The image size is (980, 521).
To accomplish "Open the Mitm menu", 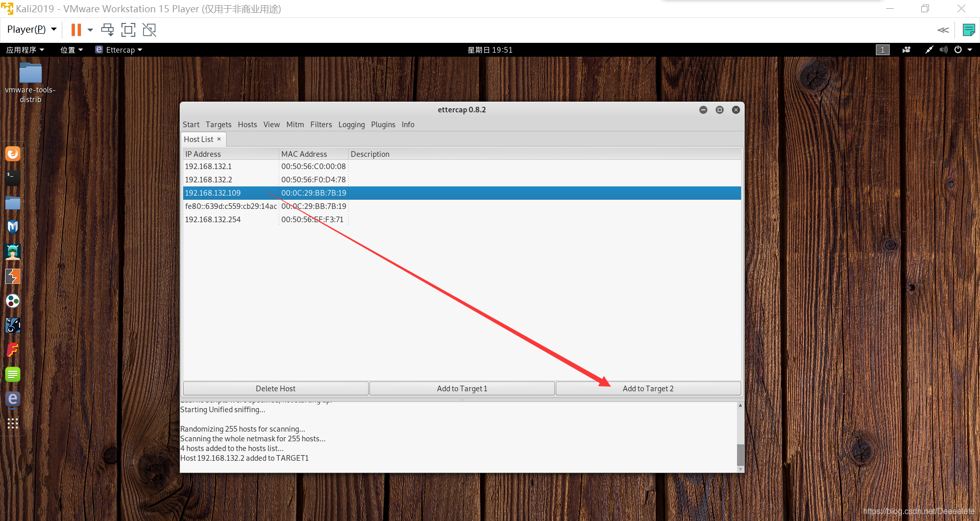I will (x=295, y=125).
